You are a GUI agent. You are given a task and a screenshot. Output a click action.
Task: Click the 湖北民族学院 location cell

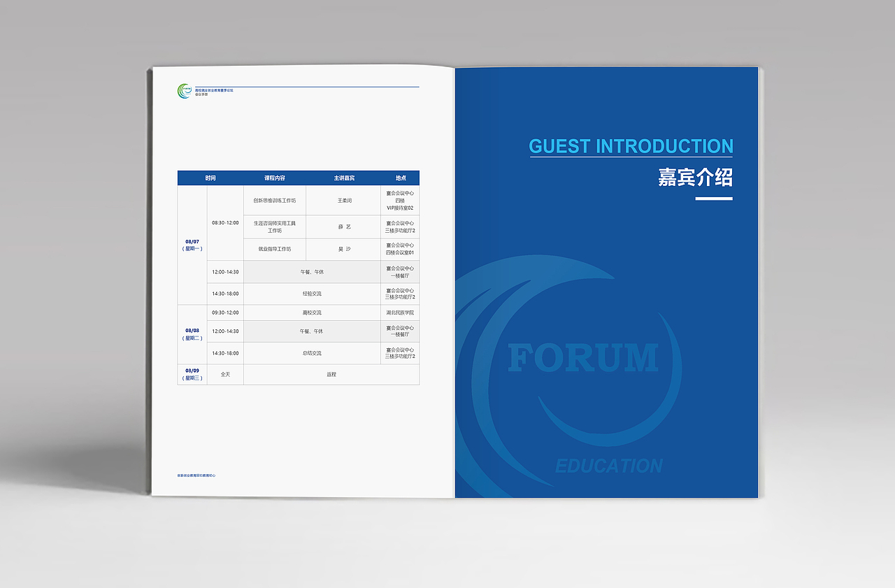[401, 313]
